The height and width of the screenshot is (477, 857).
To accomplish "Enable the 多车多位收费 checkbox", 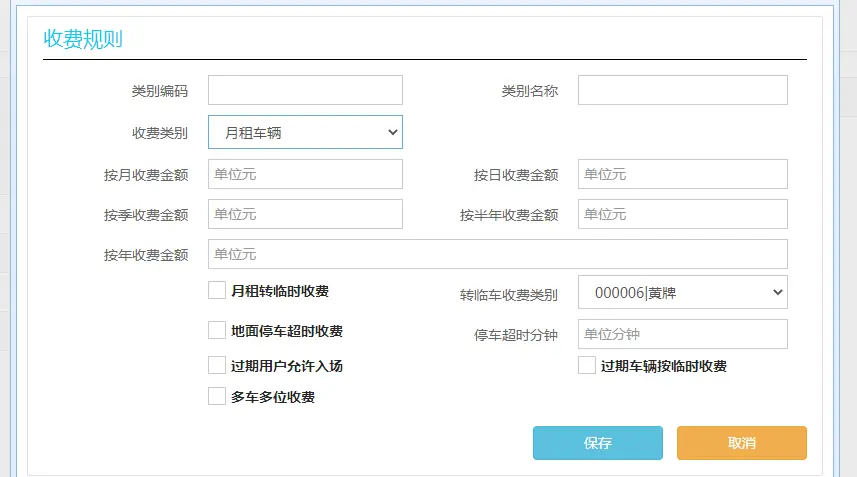I will [217, 396].
